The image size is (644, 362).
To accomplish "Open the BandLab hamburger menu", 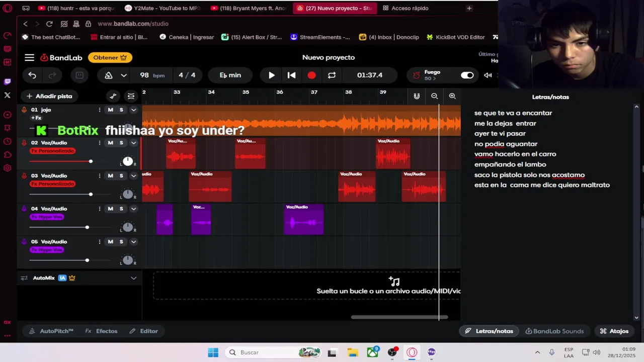I will 30,57.
